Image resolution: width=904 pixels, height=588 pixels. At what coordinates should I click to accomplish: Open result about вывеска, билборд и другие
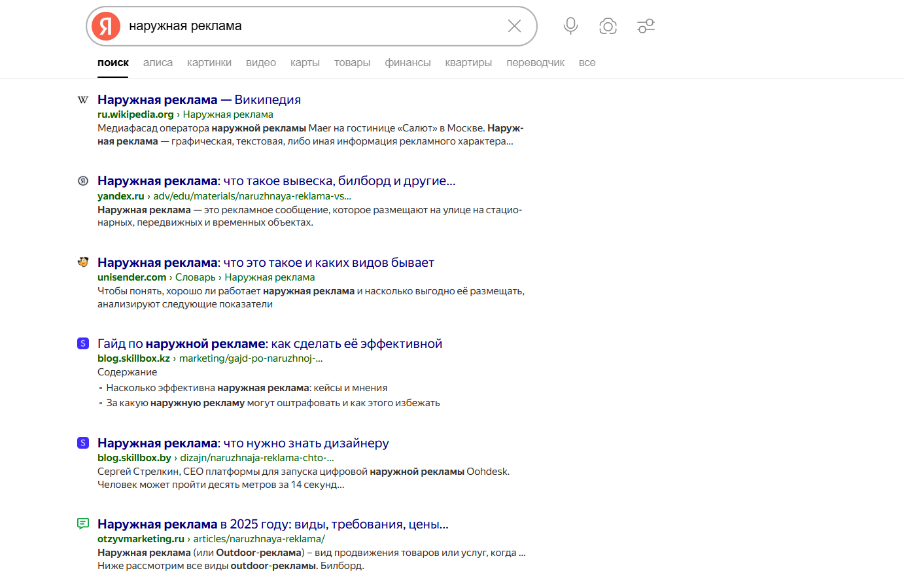[276, 181]
